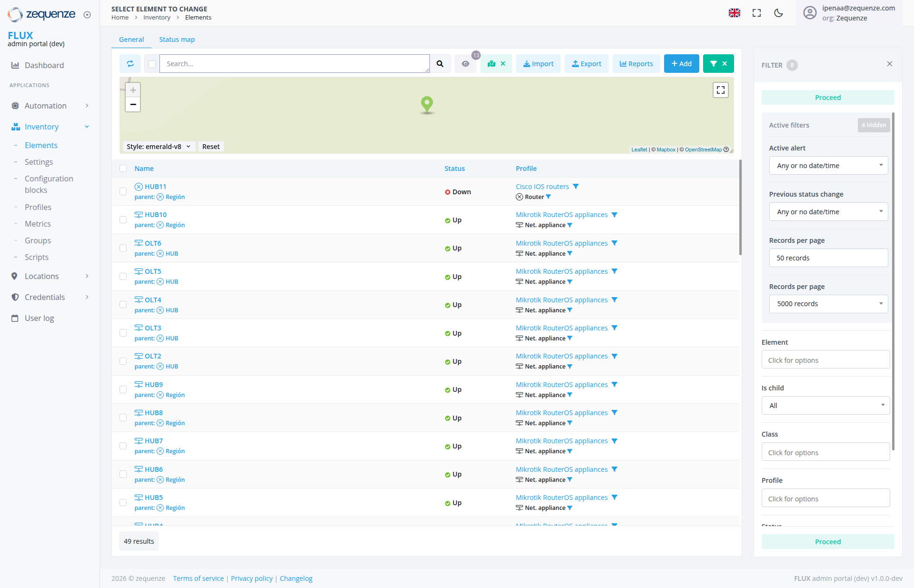This screenshot has height=588, width=914.
Task: Toggle fullscreen mode from the header
Action: [x=756, y=13]
